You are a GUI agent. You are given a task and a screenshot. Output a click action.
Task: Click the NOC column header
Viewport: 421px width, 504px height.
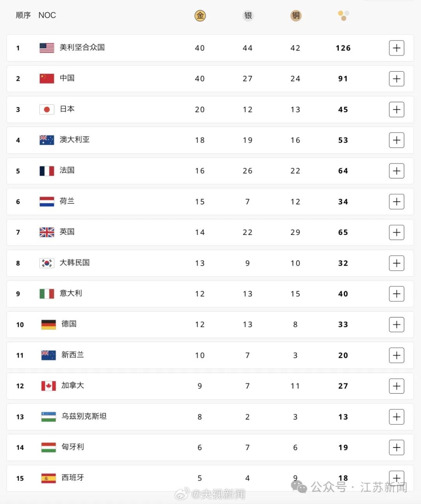click(x=47, y=15)
